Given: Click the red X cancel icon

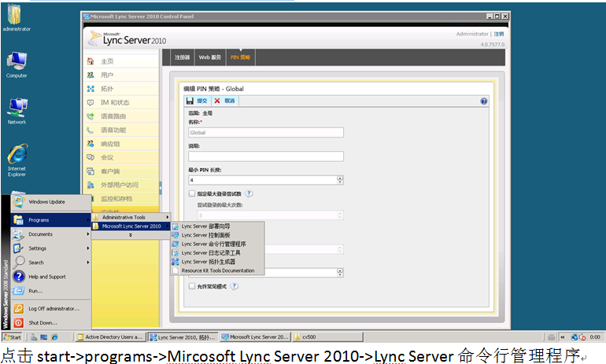Looking at the screenshot, I should (x=217, y=101).
